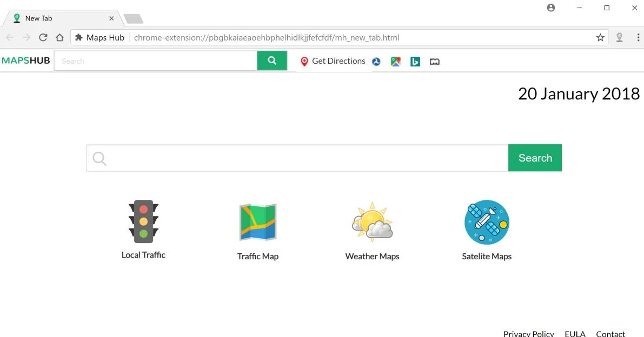Open the black folded map icon in toolbar
Image resolution: width=644 pixels, height=337 pixels.
coord(435,62)
